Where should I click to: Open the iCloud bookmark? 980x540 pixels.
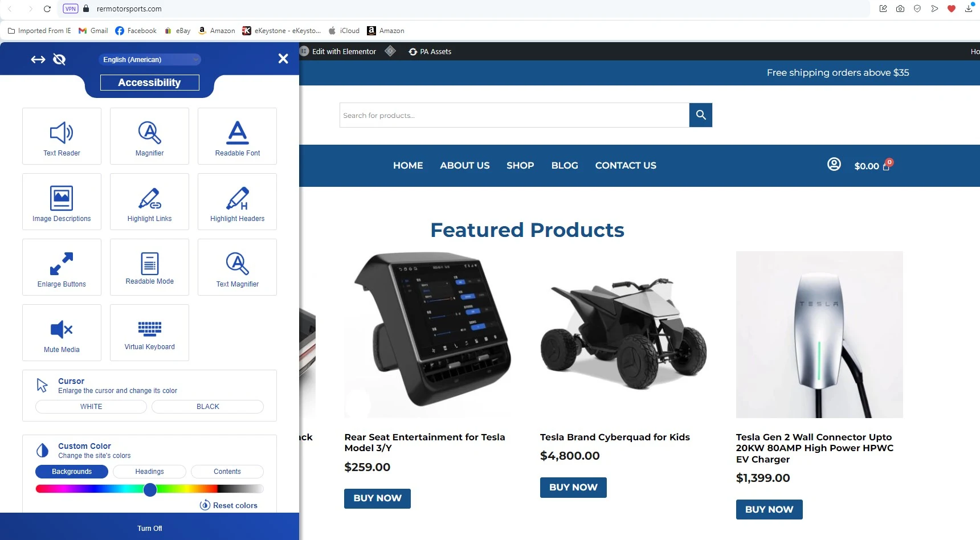[x=344, y=31]
